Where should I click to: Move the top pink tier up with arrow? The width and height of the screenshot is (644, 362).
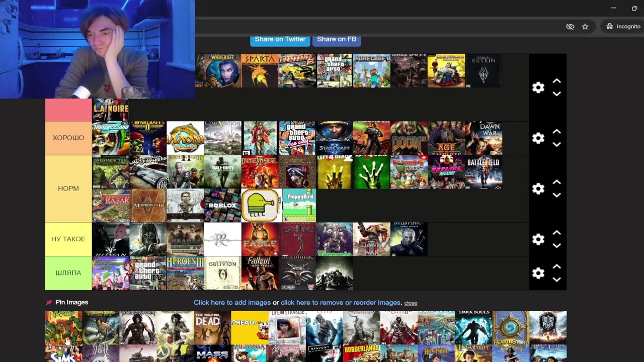(x=556, y=81)
